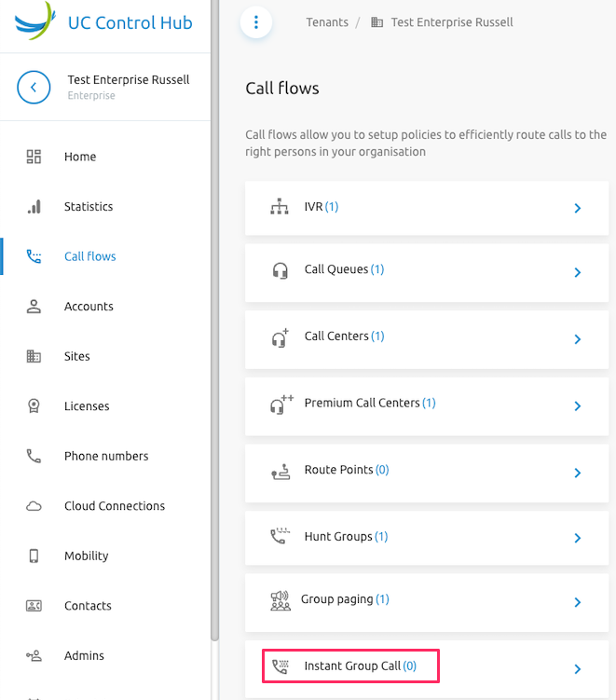Open the three-dot options menu
Image resolution: width=616 pixels, height=700 pixels.
coord(256,22)
